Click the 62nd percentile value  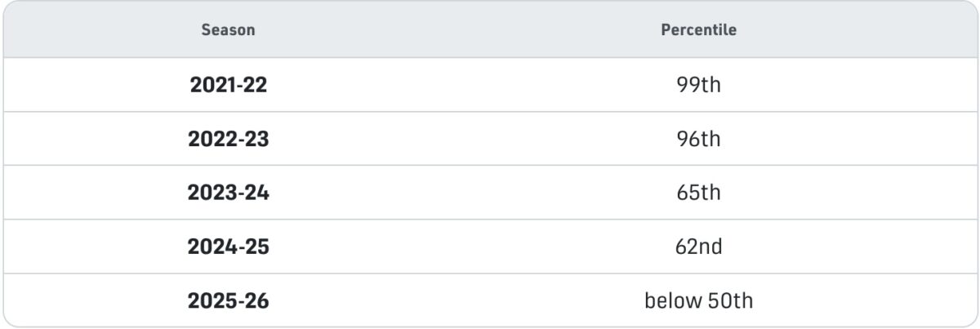(x=698, y=247)
